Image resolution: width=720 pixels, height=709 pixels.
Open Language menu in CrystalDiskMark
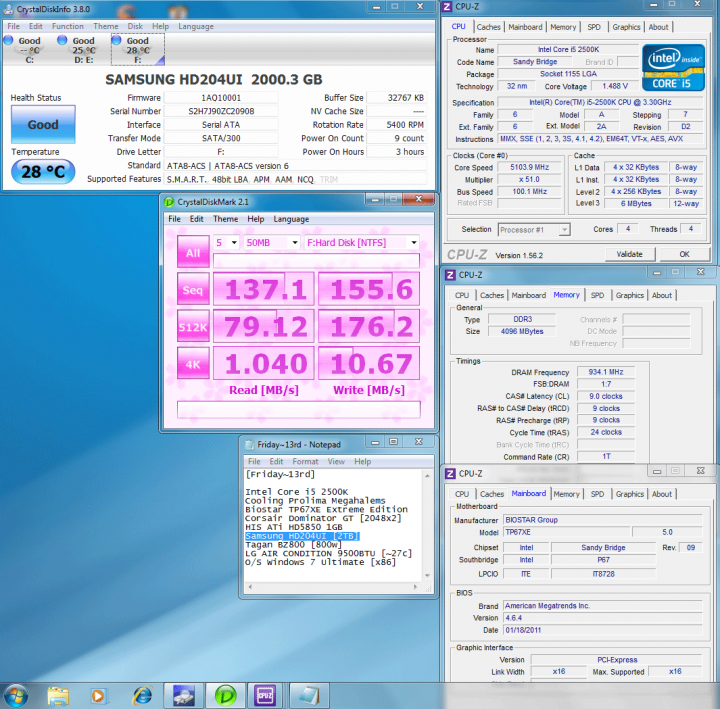click(291, 219)
